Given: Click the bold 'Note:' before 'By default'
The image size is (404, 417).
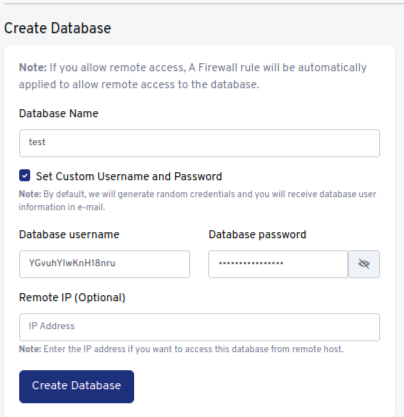Looking at the screenshot, I should pyautogui.click(x=30, y=194).
